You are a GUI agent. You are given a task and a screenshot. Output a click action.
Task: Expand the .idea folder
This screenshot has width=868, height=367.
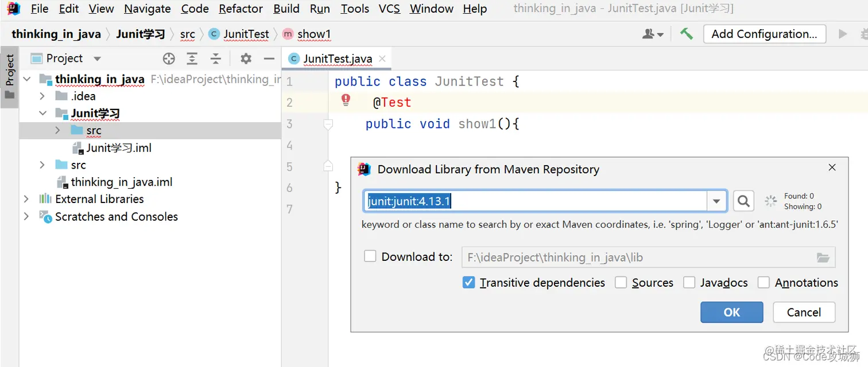pyautogui.click(x=42, y=96)
